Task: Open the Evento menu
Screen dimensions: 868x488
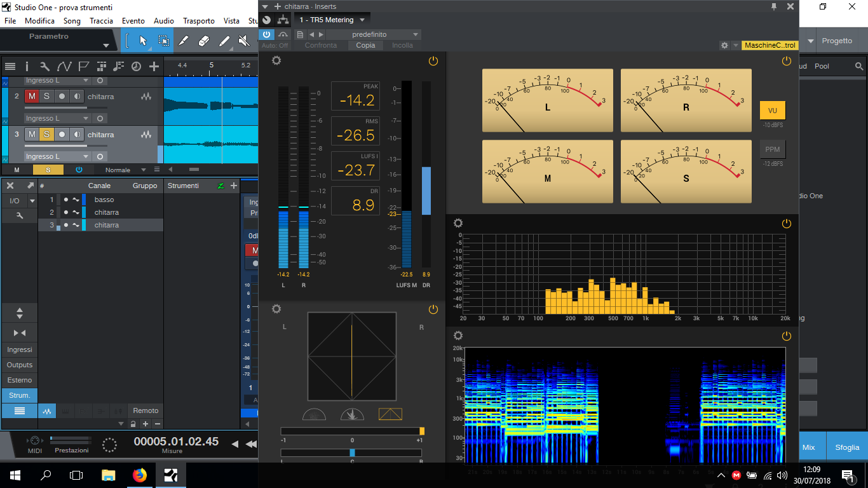Action: [x=133, y=21]
